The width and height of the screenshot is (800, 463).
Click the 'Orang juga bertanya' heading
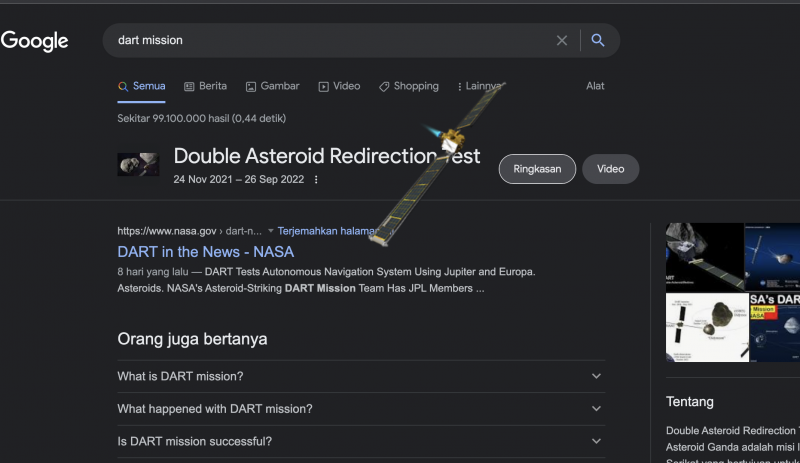(x=192, y=339)
